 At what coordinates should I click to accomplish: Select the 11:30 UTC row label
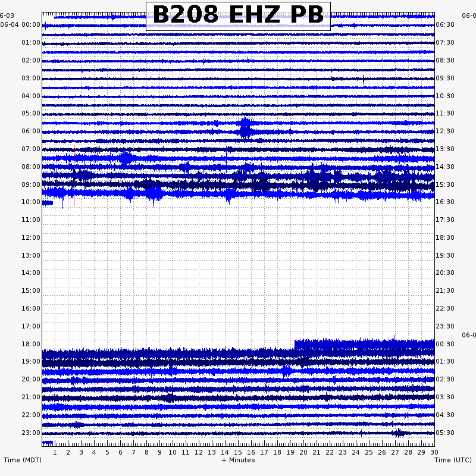(445, 113)
